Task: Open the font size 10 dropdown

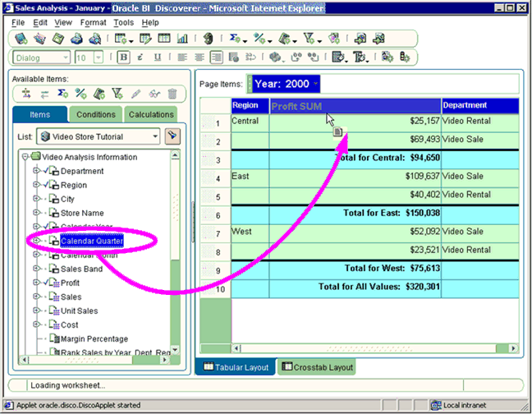Action: coord(98,57)
